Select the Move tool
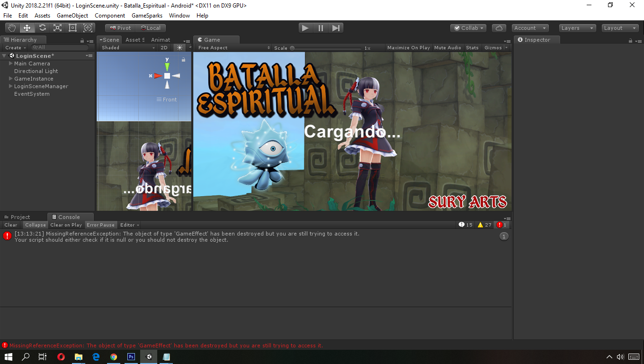This screenshot has height=364, width=644. point(27,27)
